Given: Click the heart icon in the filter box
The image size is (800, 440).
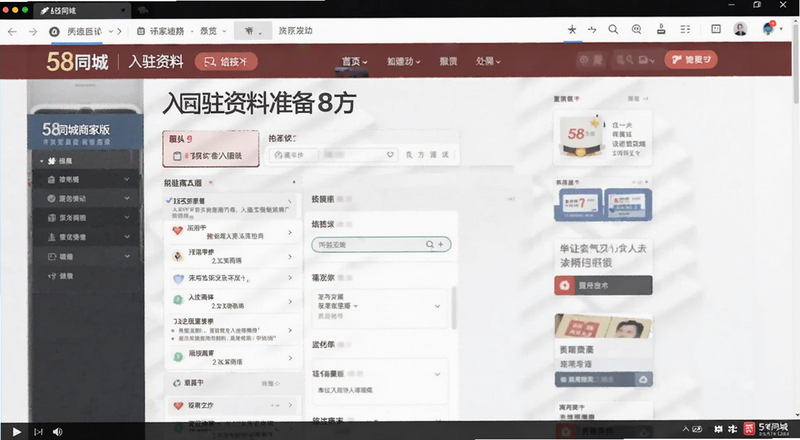Looking at the screenshot, I should pyautogui.click(x=390, y=155).
